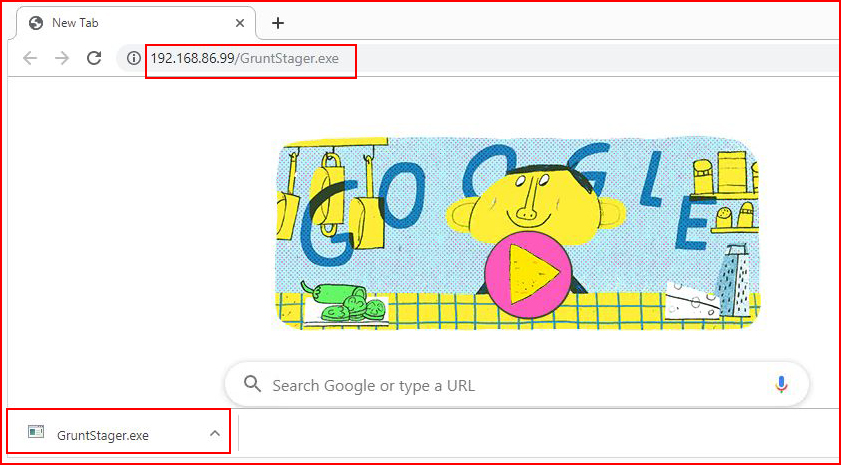The height and width of the screenshot is (465, 841).
Task: Start voice search with microphone icon
Action: click(781, 385)
